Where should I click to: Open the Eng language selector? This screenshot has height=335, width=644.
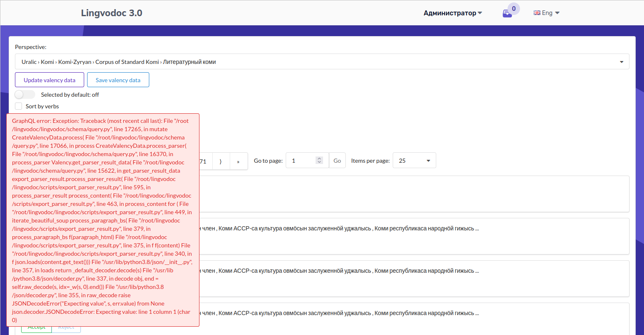click(x=547, y=13)
